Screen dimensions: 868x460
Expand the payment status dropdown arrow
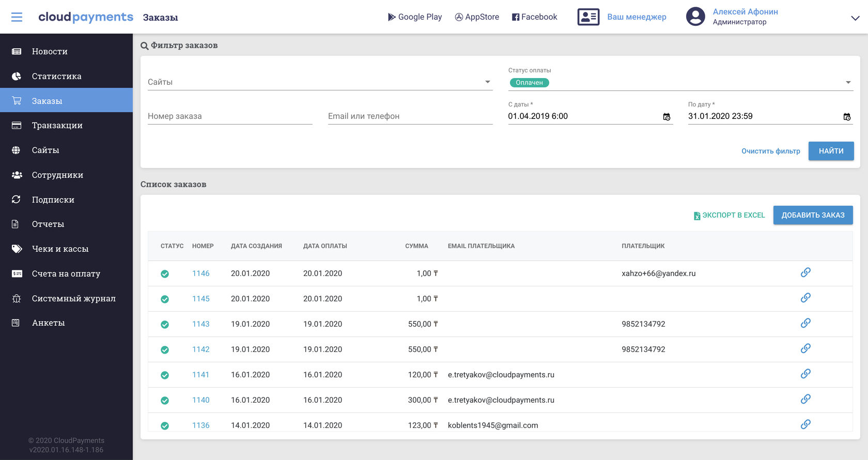(848, 83)
